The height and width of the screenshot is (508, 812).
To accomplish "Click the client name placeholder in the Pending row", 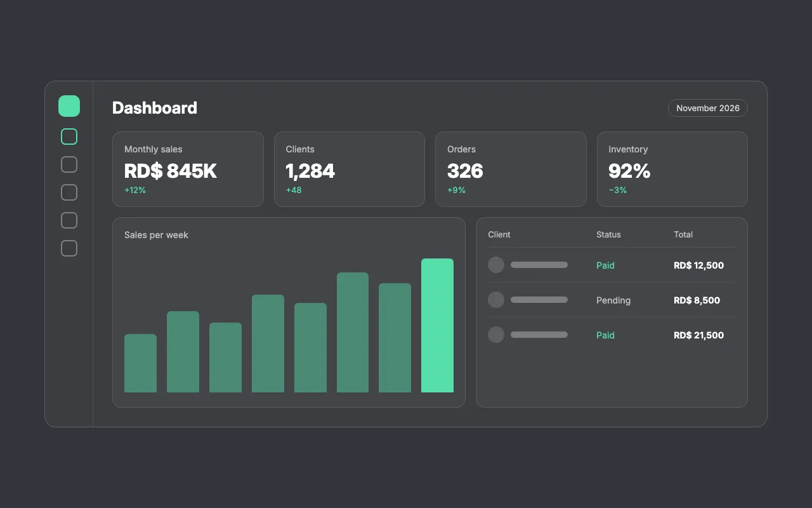I will tap(539, 300).
